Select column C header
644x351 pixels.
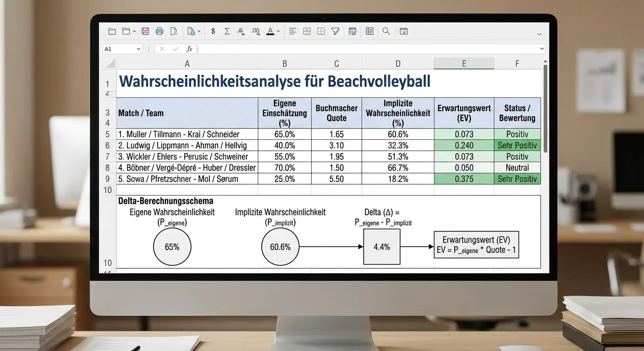coord(337,64)
